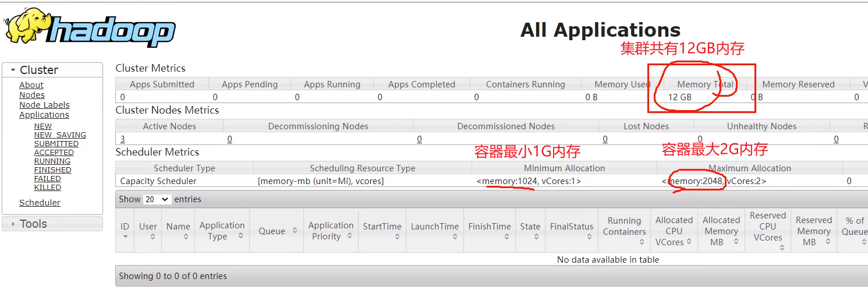The height and width of the screenshot is (300, 868).
Task: Click the Apps Submitted header
Action: pyautogui.click(x=162, y=84)
